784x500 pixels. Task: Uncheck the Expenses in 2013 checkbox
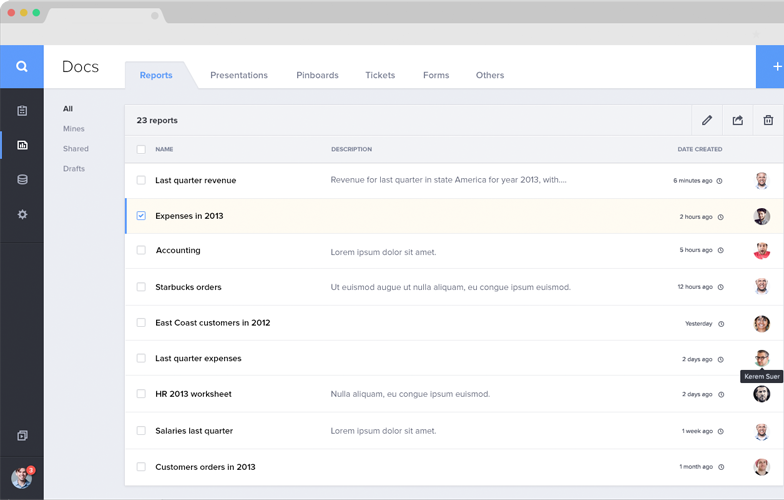pos(141,216)
